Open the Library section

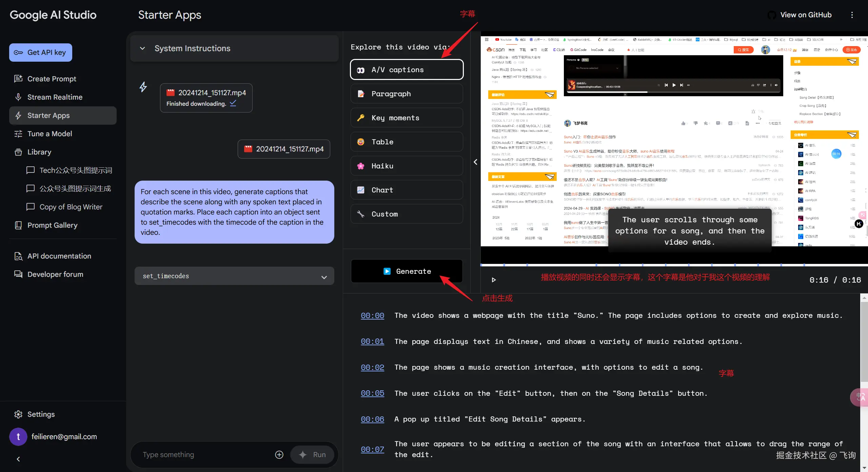point(39,152)
